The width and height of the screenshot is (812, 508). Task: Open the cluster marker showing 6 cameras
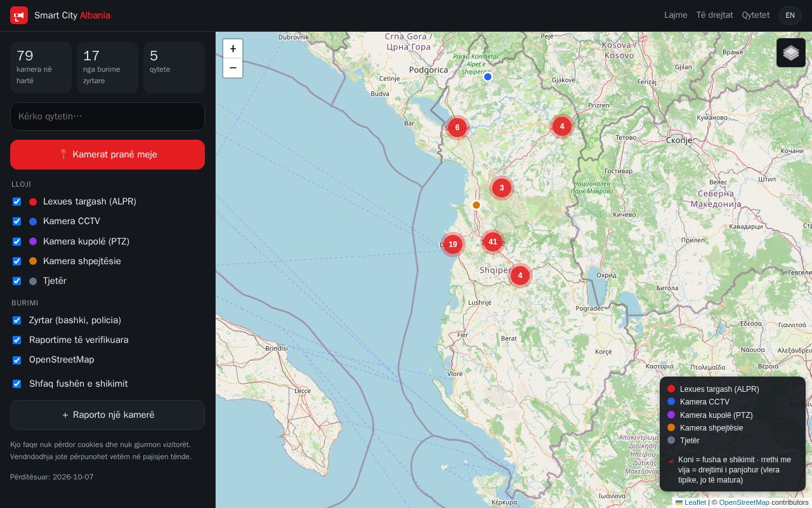[457, 127]
